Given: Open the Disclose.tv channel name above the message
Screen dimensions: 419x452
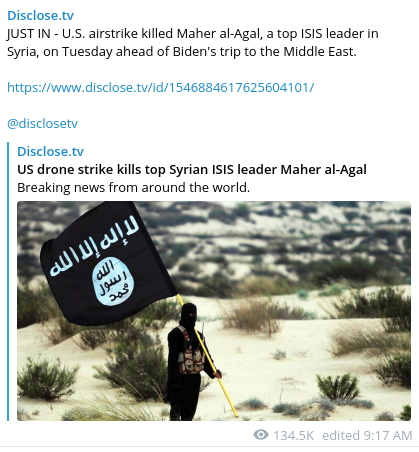Looking at the screenshot, I should pyautogui.click(x=40, y=16).
